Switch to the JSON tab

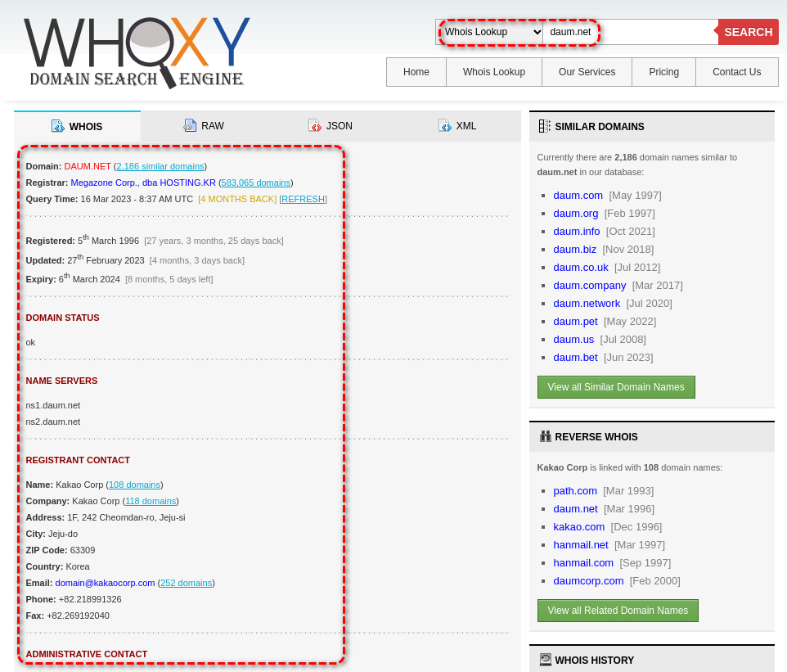tap(331, 125)
